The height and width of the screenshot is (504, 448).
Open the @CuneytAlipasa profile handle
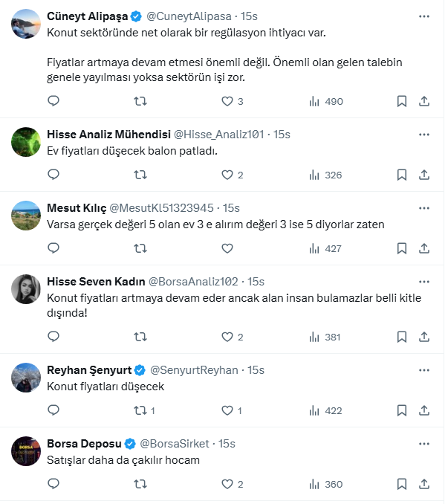pos(189,16)
